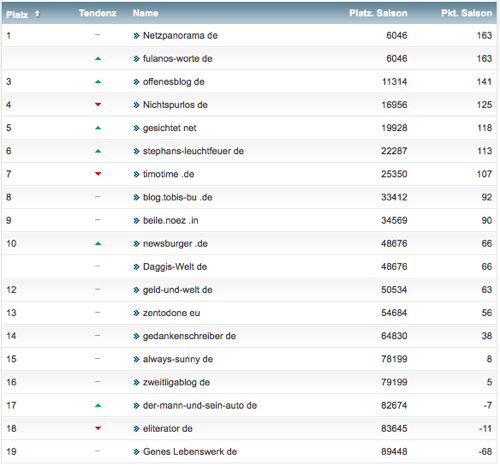This screenshot has height=466, width=500.
Task: Click the chevron icon before Netzpanorama de
Action: pyautogui.click(x=136, y=36)
